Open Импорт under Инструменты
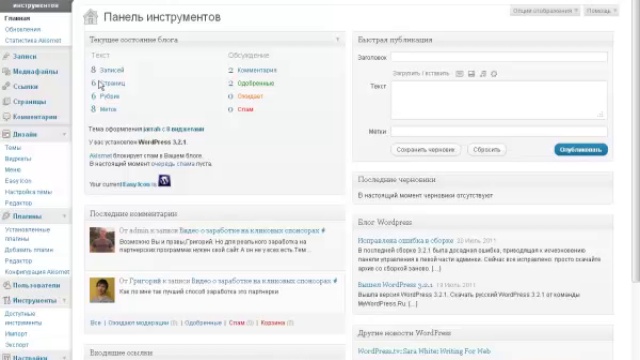This screenshot has width=640, height=360. [x=16, y=333]
